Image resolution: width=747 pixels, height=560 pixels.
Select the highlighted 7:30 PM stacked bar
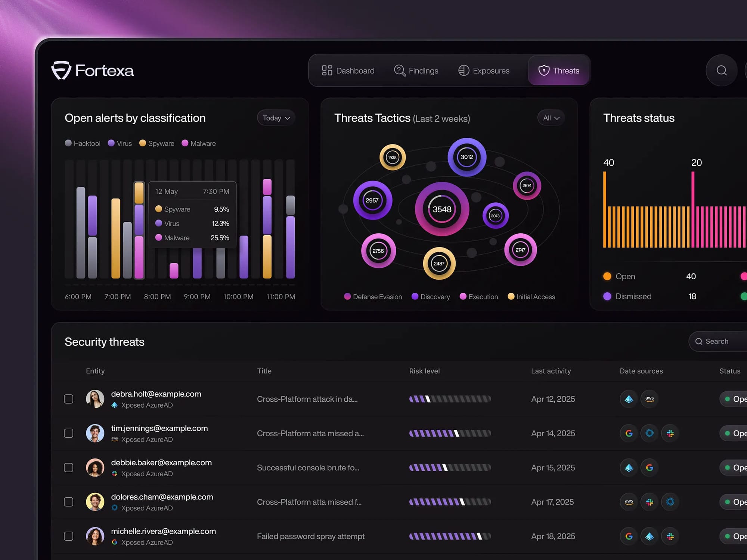point(139,230)
